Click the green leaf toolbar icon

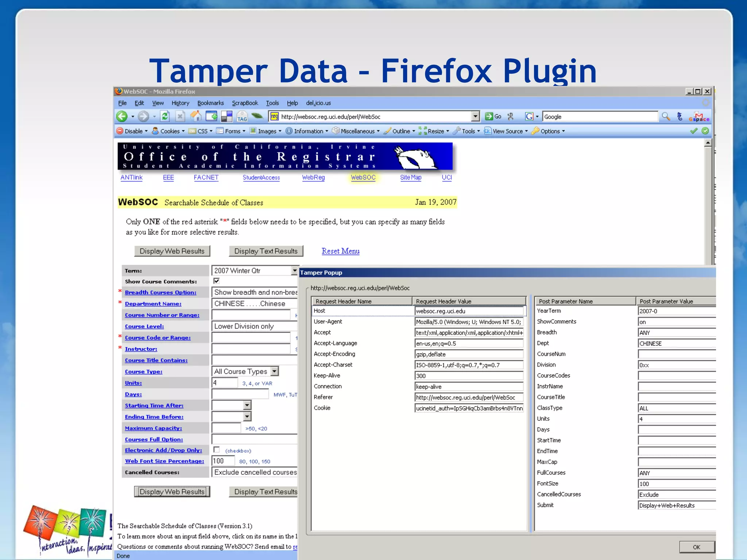pos(257,116)
